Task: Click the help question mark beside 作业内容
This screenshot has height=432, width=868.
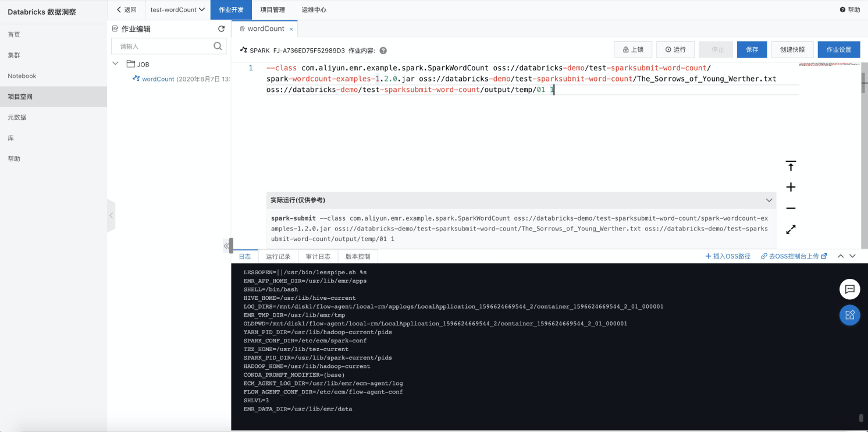Action: [383, 51]
